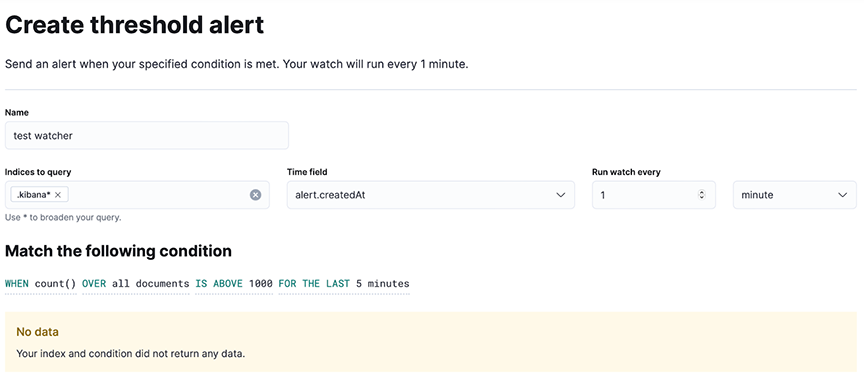Click the Your index and condition message text
This screenshot has width=864, height=384.
click(x=130, y=353)
